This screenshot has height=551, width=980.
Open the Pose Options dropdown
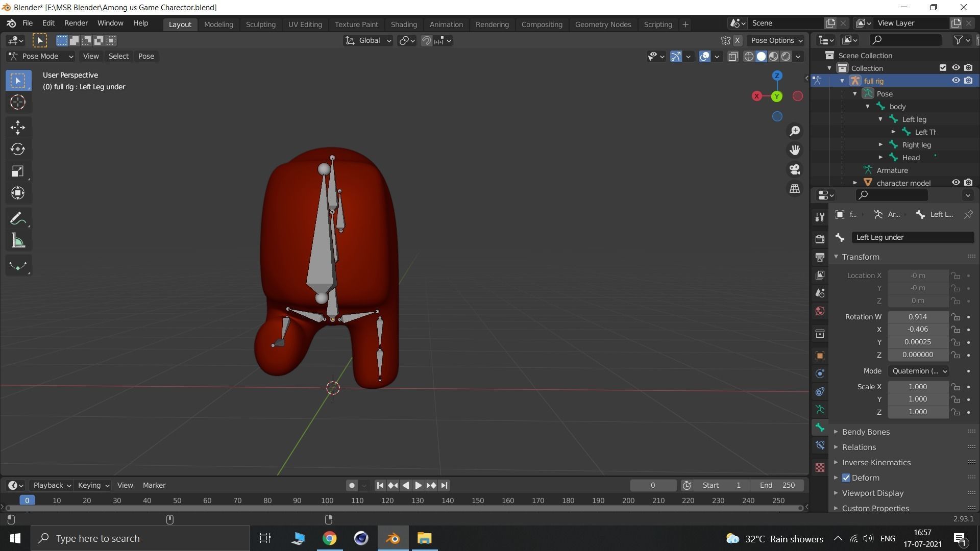coord(776,41)
